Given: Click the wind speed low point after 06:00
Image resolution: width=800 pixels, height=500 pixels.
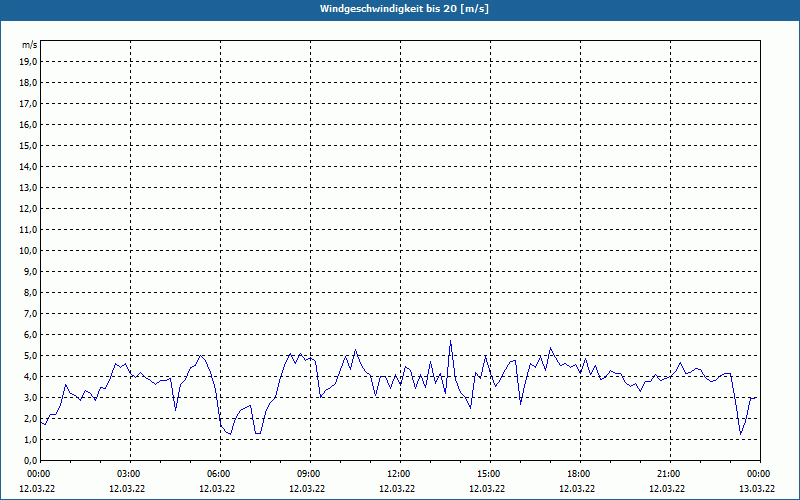Looking at the screenshot, I should pyautogui.click(x=230, y=434).
